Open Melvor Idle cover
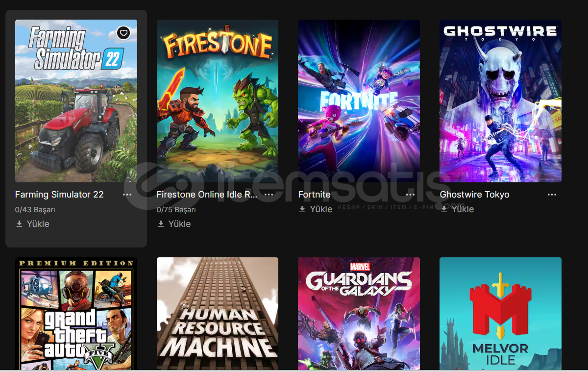The image size is (588, 372). [501, 314]
